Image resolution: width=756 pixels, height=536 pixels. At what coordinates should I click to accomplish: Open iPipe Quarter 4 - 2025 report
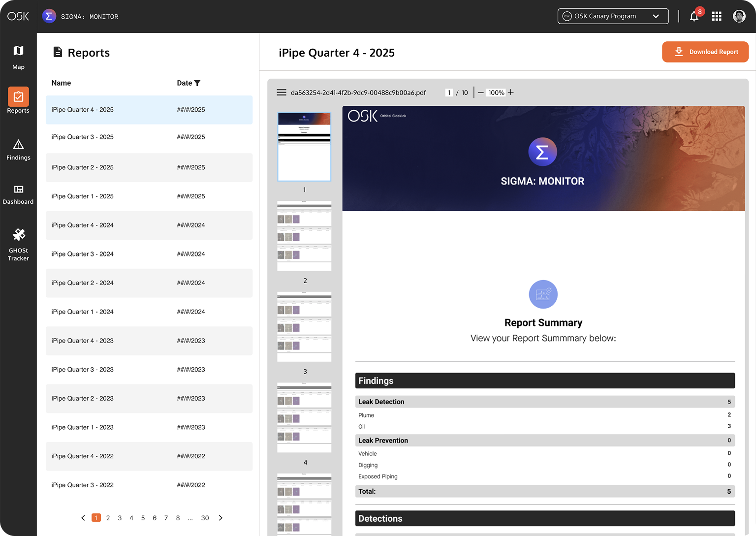149,110
